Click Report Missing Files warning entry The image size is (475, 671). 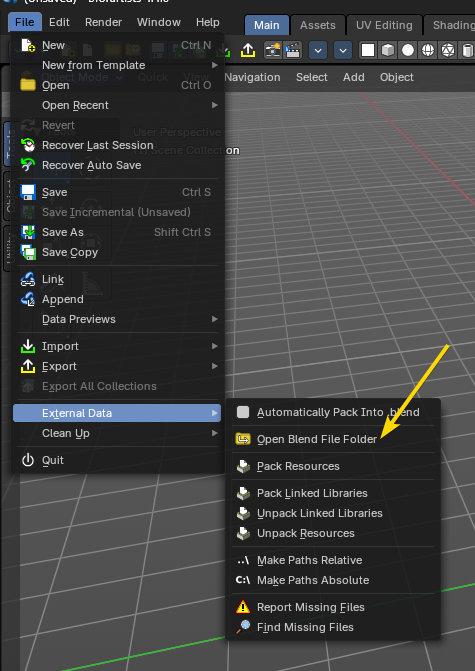(333, 607)
